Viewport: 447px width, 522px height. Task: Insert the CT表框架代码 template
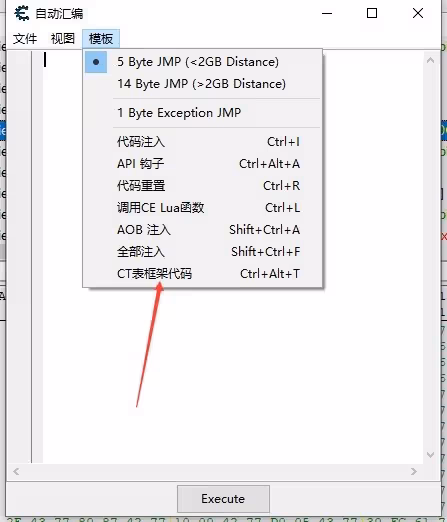[x=203, y=274]
